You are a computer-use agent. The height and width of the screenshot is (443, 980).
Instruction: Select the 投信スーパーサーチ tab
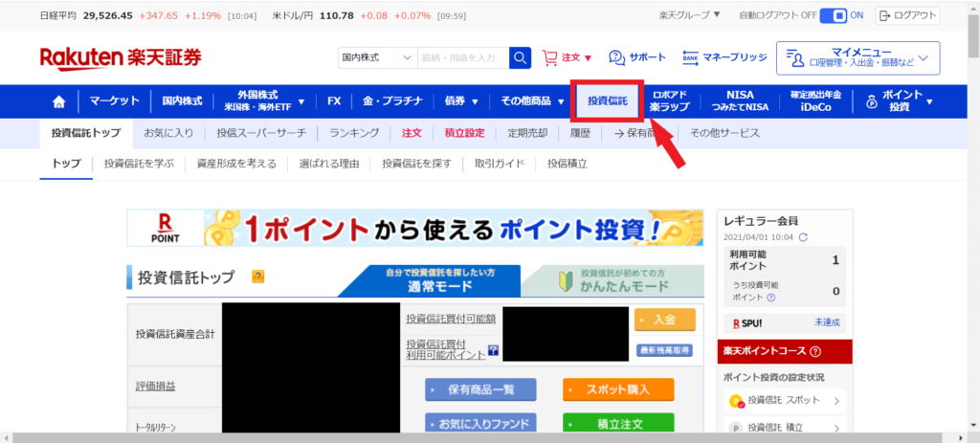(262, 133)
